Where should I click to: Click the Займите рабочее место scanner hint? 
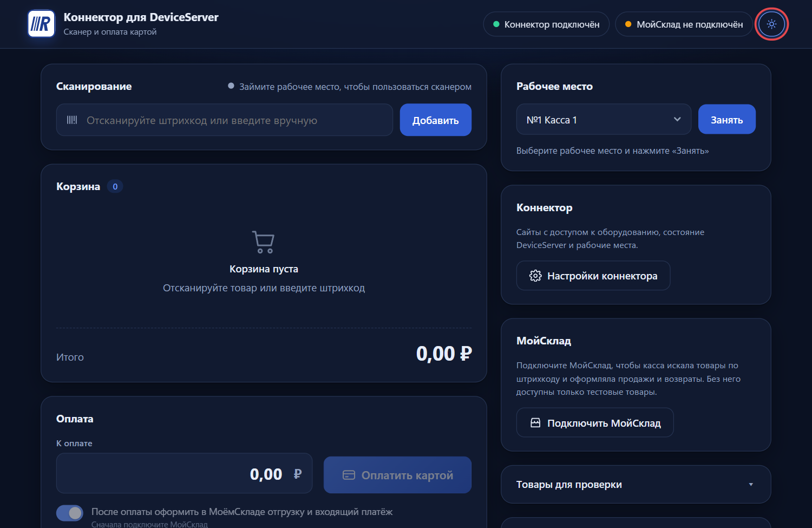[355, 87]
